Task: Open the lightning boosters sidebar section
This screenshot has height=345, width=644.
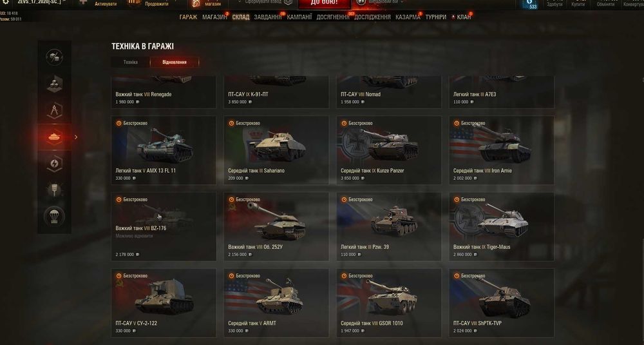Action: [x=54, y=163]
